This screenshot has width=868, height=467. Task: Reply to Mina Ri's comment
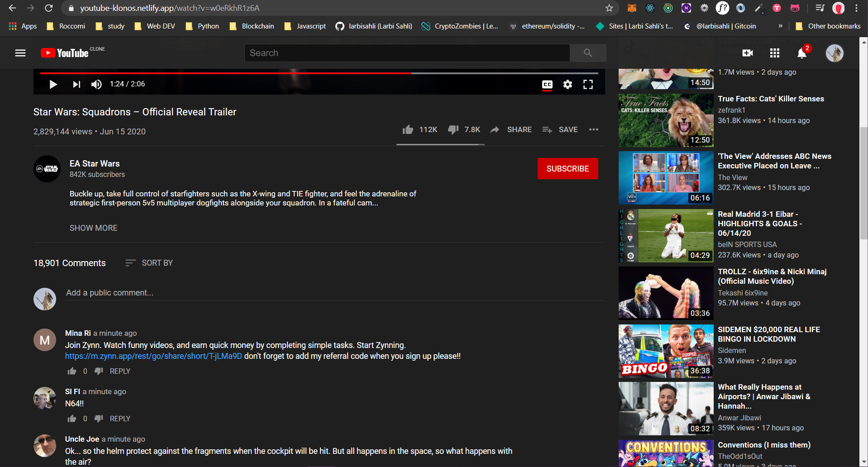tap(120, 371)
